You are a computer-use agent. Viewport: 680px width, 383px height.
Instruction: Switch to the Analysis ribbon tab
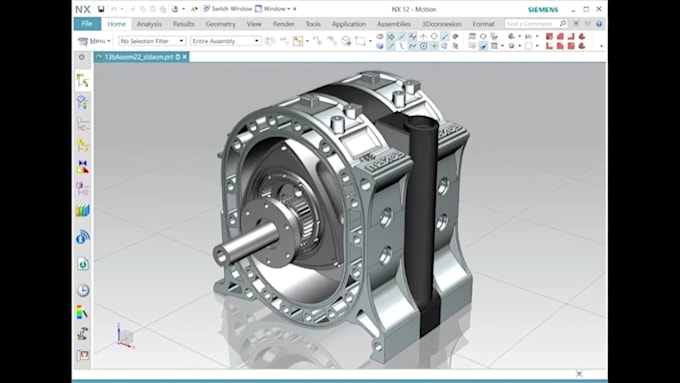click(149, 24)
